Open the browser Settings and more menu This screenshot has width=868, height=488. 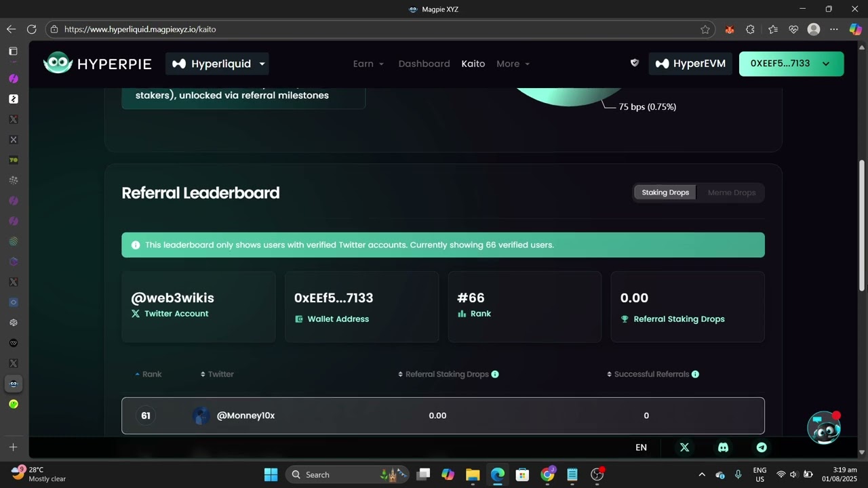coord(834,29)
